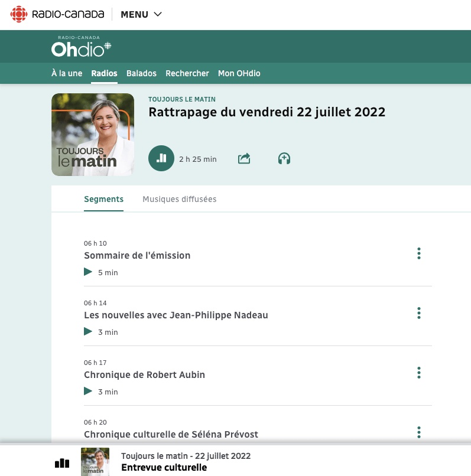Add episode to listening list icon

284,158
